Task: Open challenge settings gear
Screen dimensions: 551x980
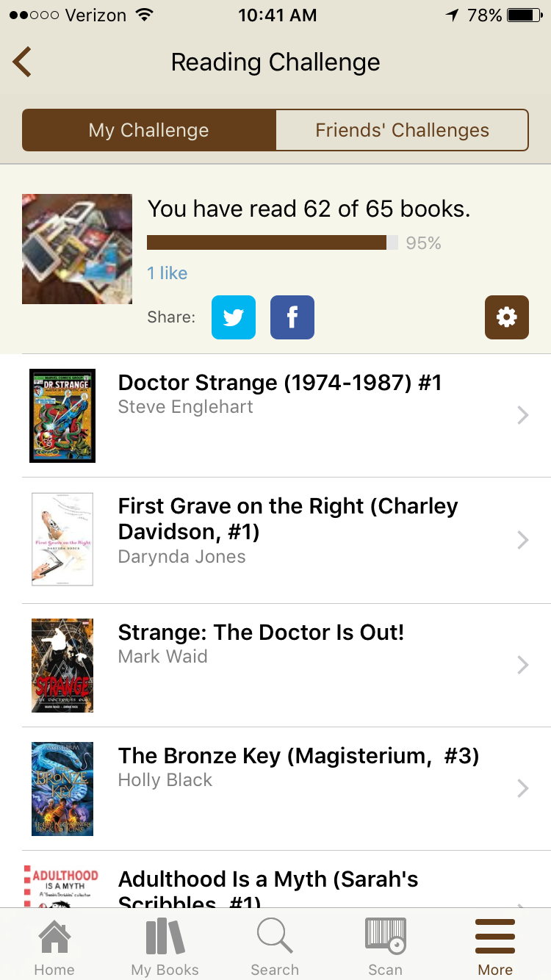Action: [x=507, y=317]
